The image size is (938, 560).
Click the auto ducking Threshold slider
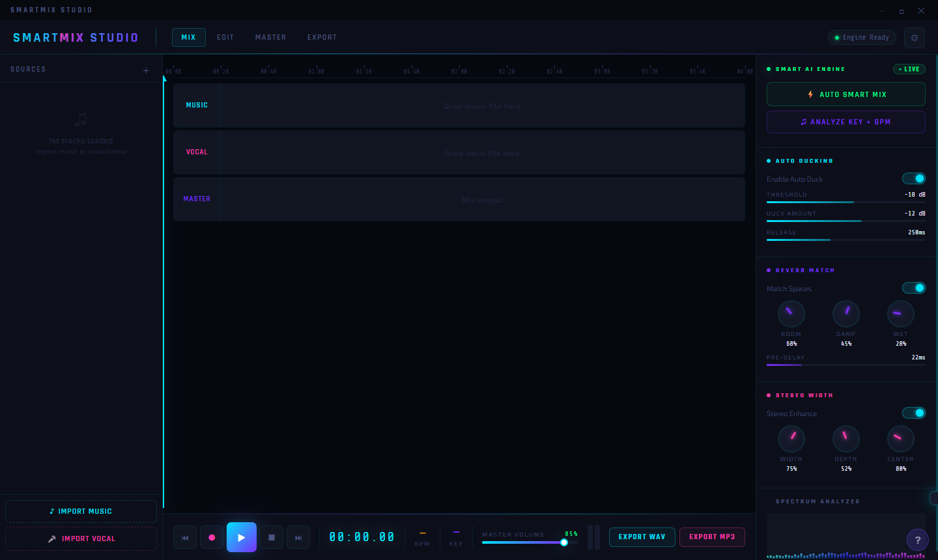(846, 203)
